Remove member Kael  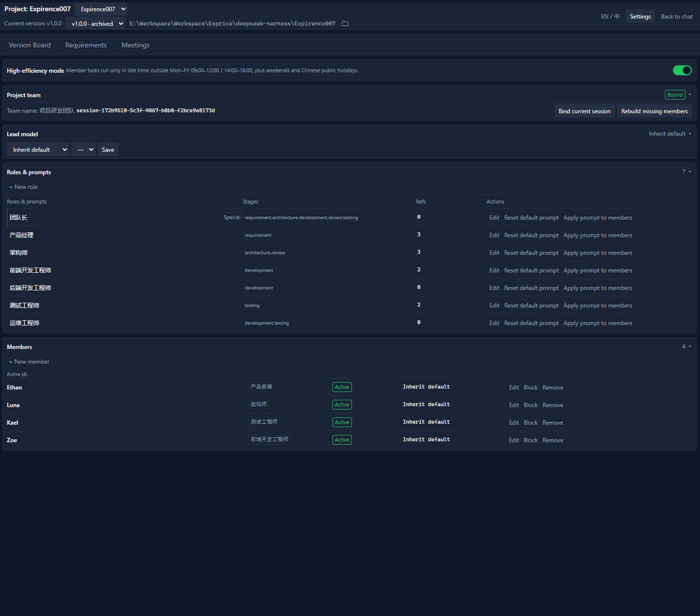pos(553,423)
